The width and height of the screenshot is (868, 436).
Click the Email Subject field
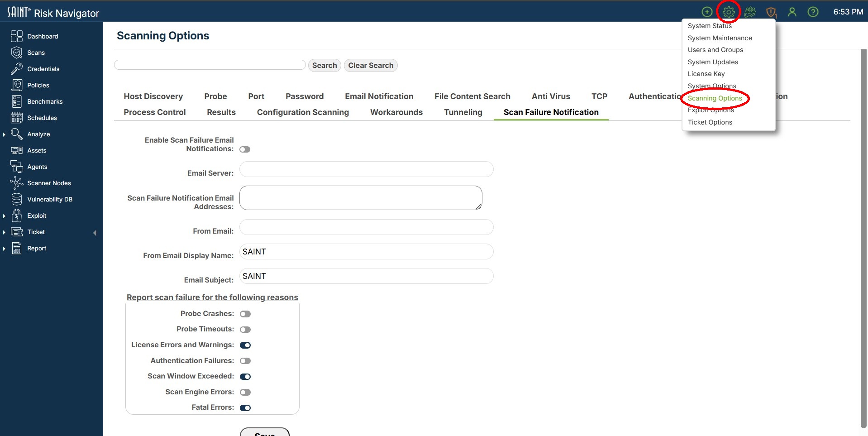pyautogui.click(x=367, y=276)
